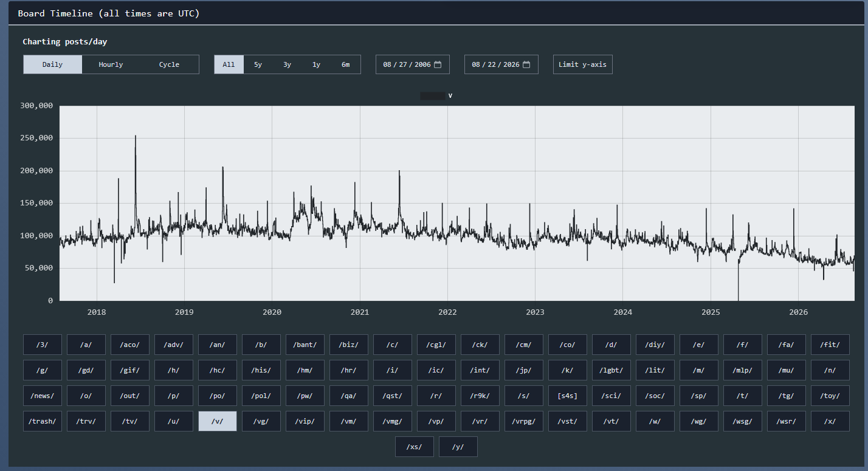Open the end date calendar picker icon
868x471 pixels.
(526, 64)
